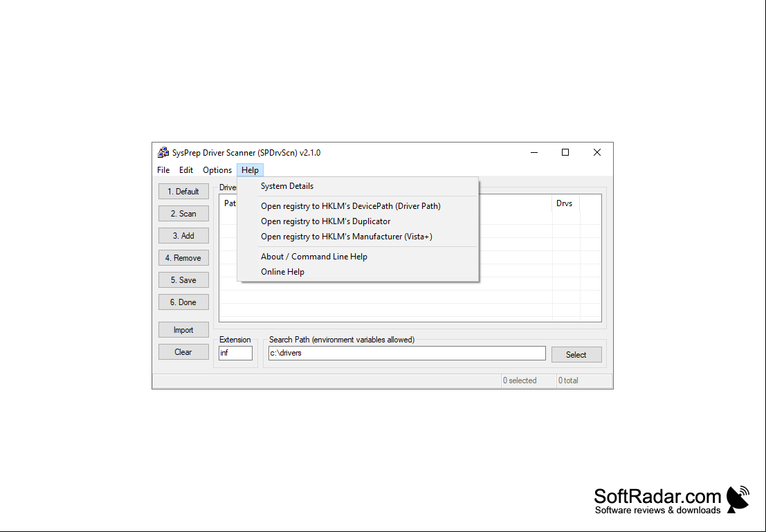Click the 4. Remove button
The width and height of the screenshot is (766, 532).
point(183,258)
